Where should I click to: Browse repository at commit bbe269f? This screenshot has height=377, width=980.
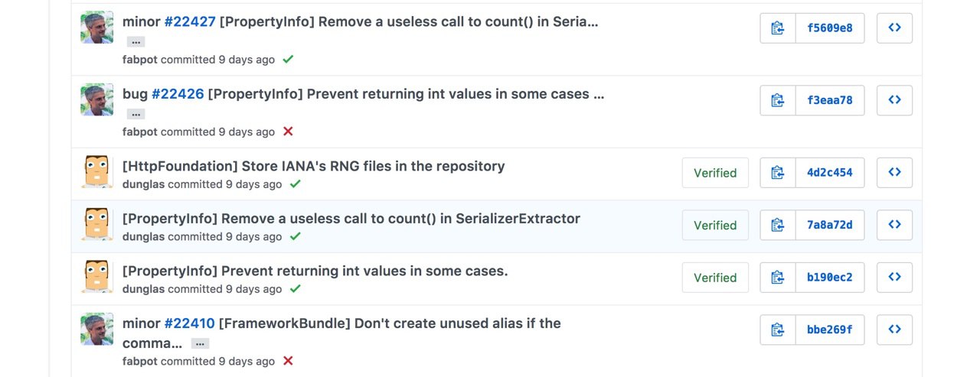(x=894, y=330)
